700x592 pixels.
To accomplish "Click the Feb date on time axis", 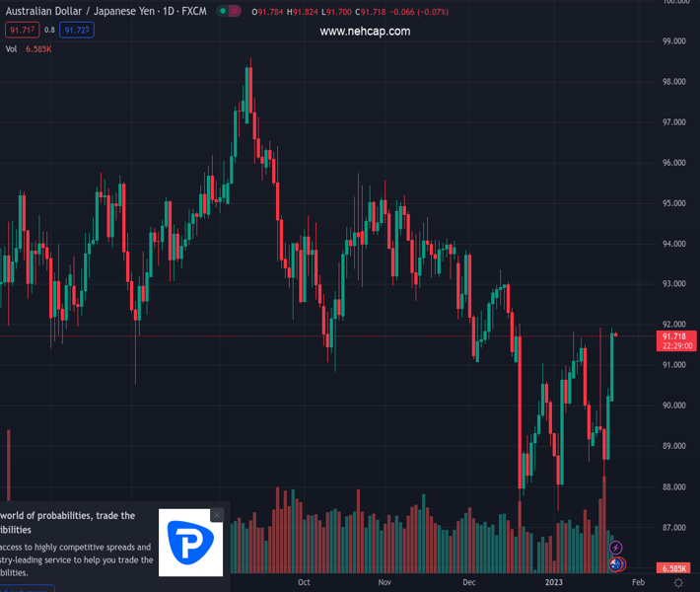I will 636,582.
